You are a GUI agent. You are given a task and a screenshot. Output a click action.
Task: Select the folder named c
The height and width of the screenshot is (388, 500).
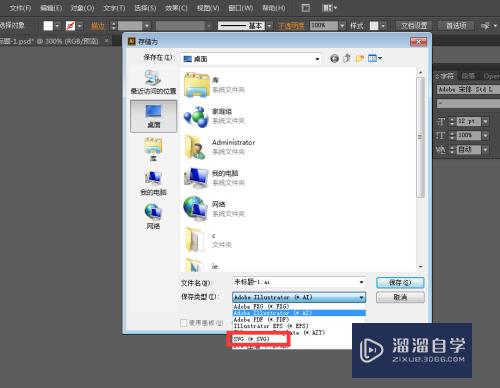(208, 240)
